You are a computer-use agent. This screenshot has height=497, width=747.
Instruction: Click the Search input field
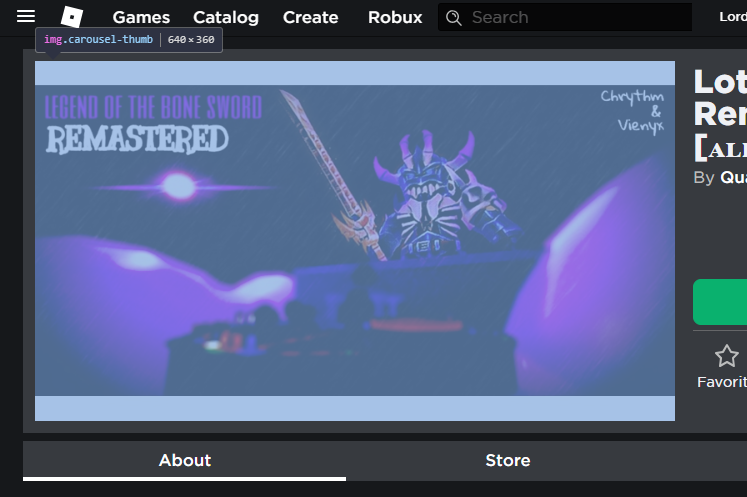tap(565, 17)
